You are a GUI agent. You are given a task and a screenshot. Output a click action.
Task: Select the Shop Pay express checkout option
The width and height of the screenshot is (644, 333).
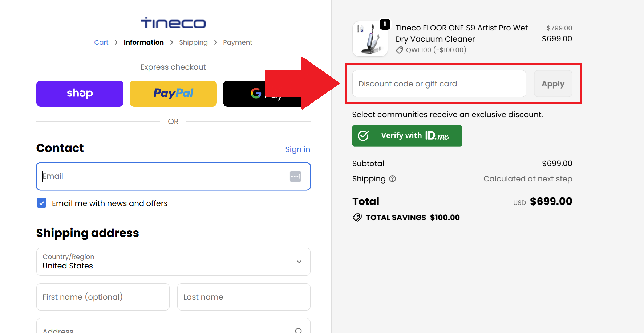[80, 93]
